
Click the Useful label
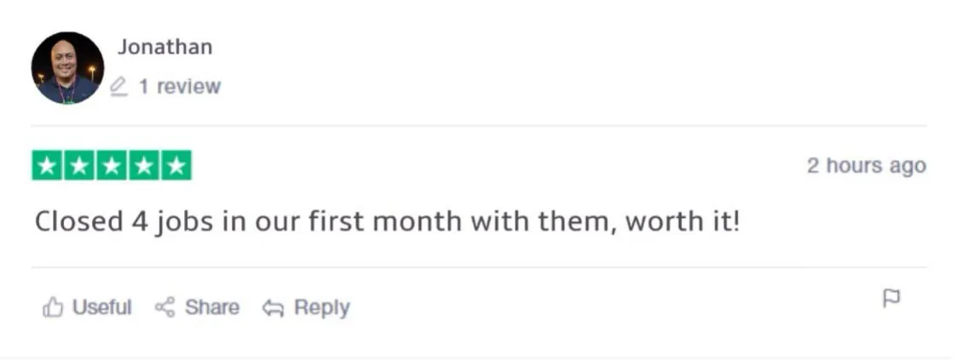(x=102, y=307)
